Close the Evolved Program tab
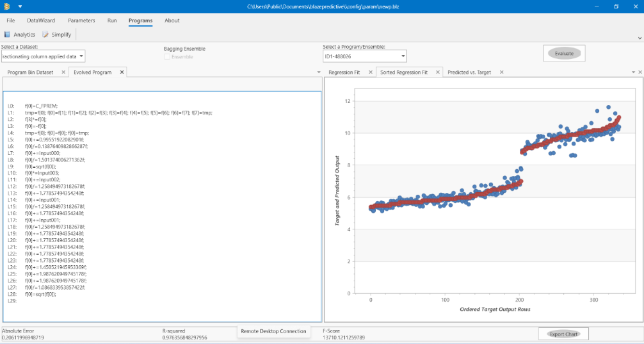Image resolution: width=644 pixels, height=344 pixels. pos(122,72)
